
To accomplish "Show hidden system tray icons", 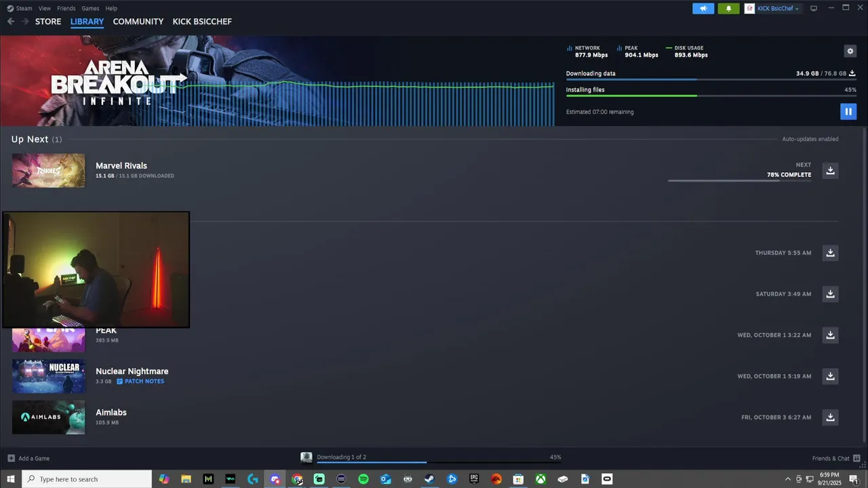I will [x=787, y=479].
